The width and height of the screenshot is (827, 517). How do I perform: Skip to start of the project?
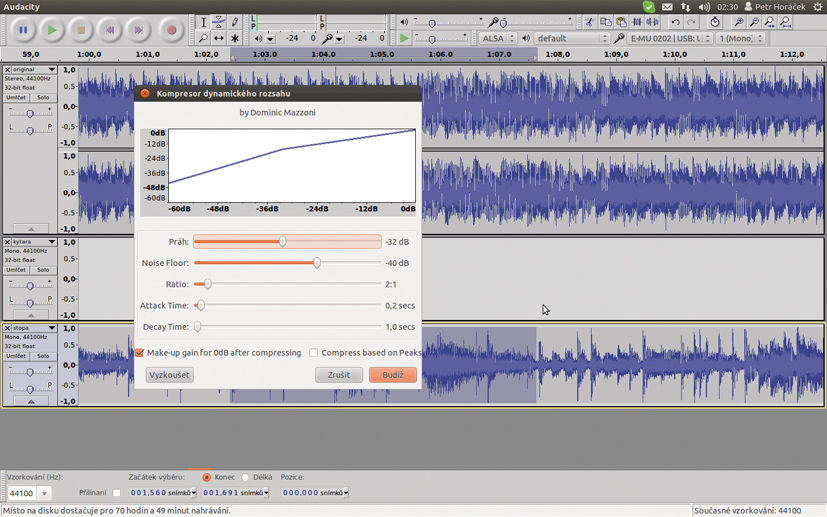click(110, 30)
